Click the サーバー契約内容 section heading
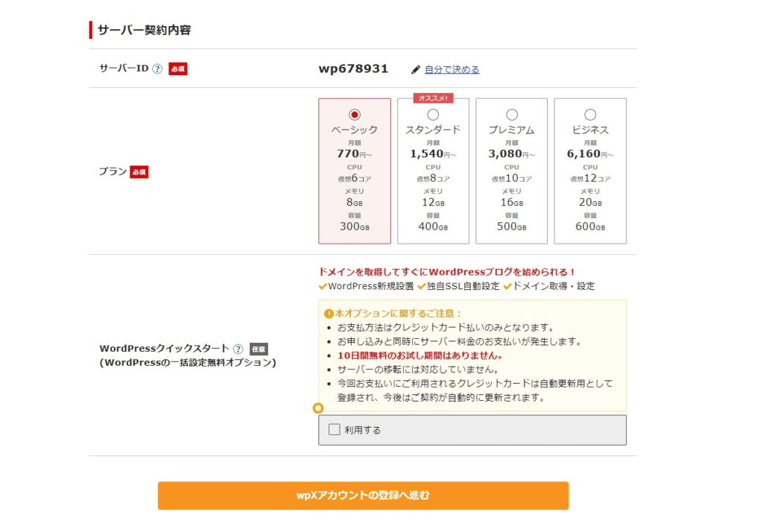 [x=144, y=31]
